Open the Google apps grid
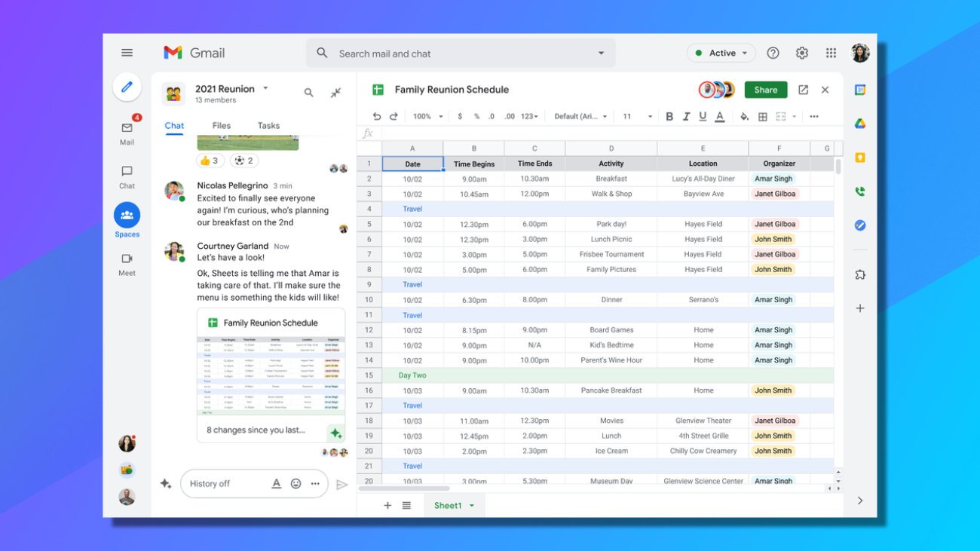 (x=831, y=53)
